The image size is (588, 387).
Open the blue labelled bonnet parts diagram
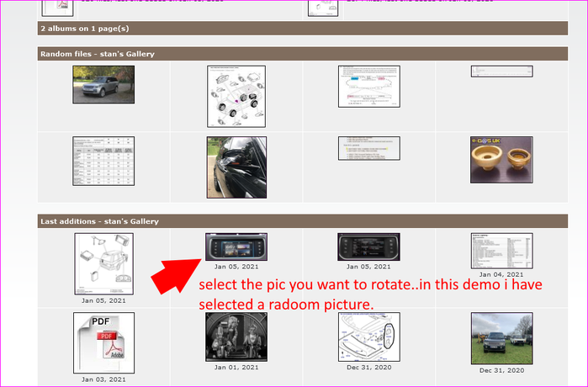[x=369, y=337]
